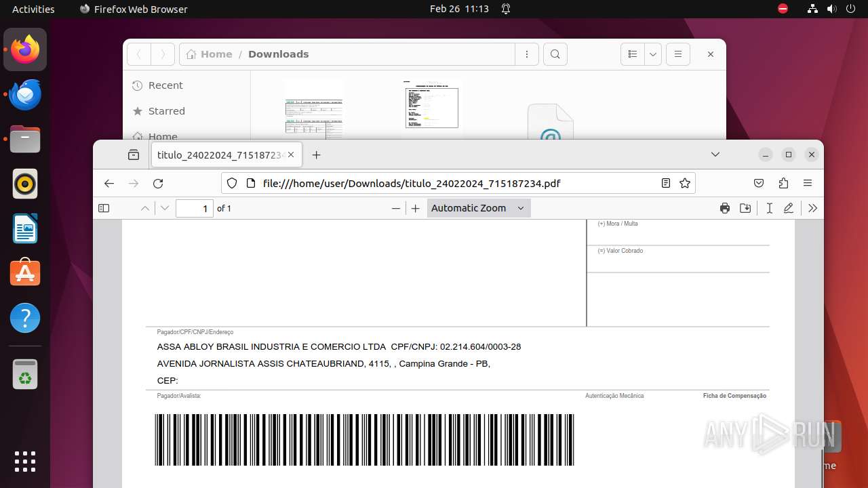This screenshot has width=868, height=488.
Task: List all Firefox tabs dropdown
Action: 715,155
